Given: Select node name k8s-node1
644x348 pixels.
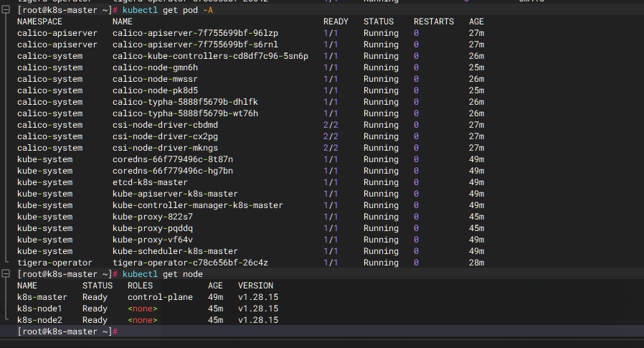Looking at the screenshot, I should click(39, 309).
